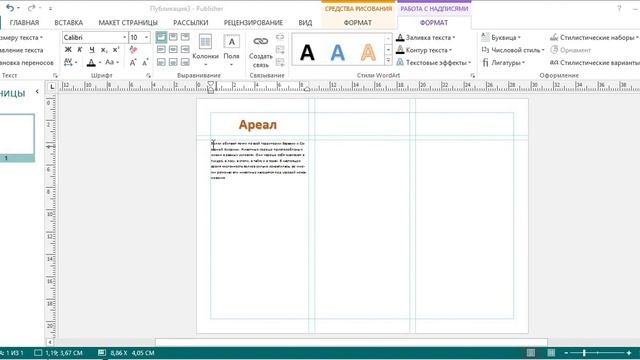Screen dimensions: 640x360
Task: Click next text box icon
Action: 280,62
